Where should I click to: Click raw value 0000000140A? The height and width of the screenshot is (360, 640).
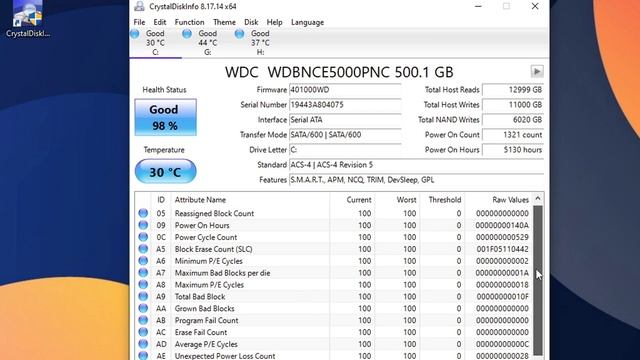[x=502, y=225]
